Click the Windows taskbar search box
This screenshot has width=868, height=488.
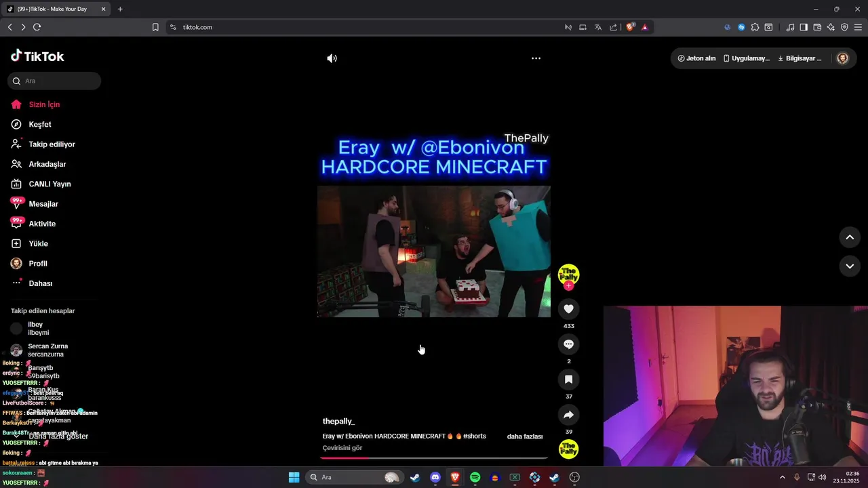[354, 477]
